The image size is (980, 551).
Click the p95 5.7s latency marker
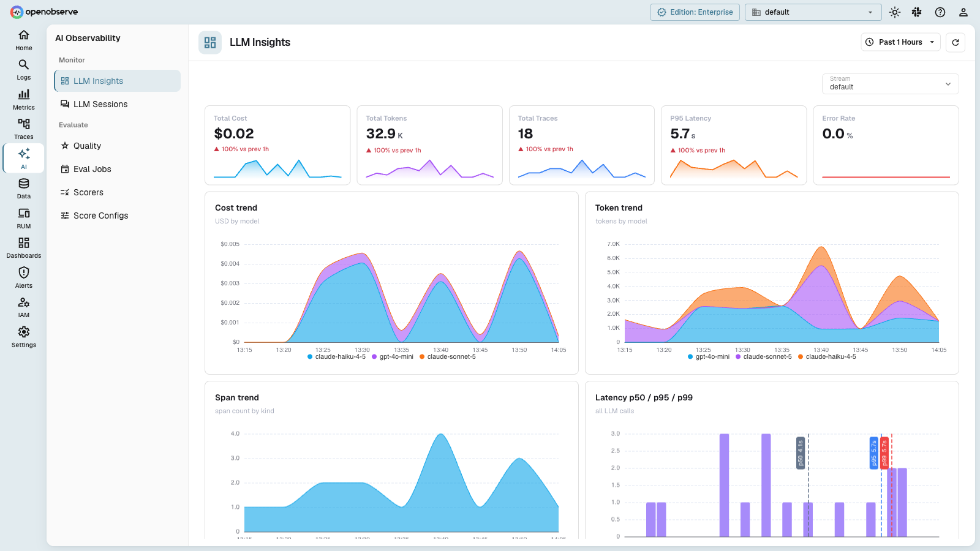[874, 453]
